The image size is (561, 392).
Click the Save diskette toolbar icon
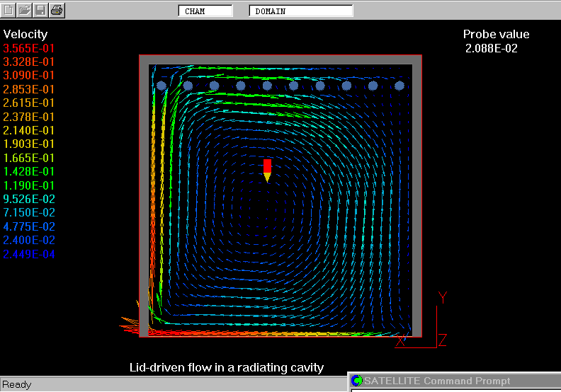click(x=40, y=10)
